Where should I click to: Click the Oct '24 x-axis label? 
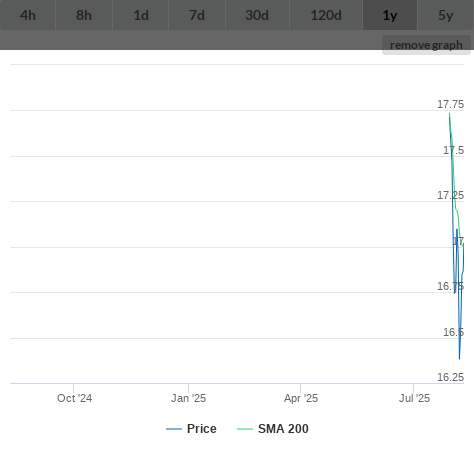click(x=74, y=398)
